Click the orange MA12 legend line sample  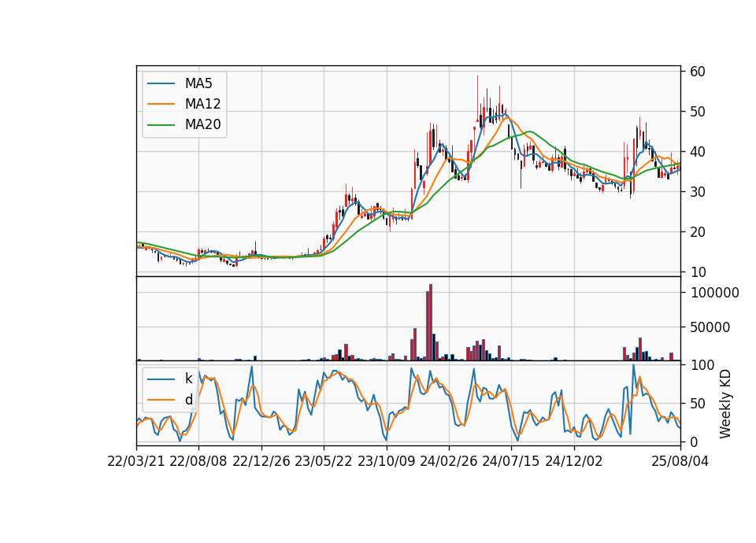click(161, 104)
